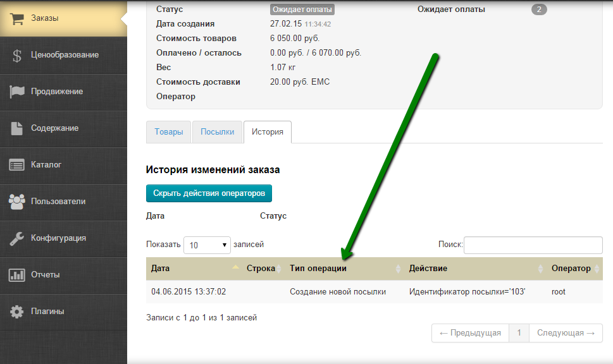
Task: Go to the Отчеты section
Action: (63, 275)
